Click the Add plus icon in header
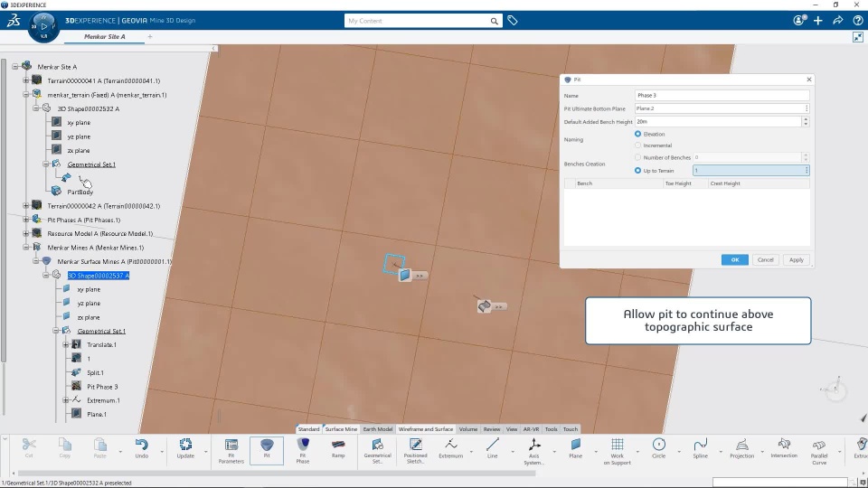Screen dimensions: 868x488 coord(817,21)
